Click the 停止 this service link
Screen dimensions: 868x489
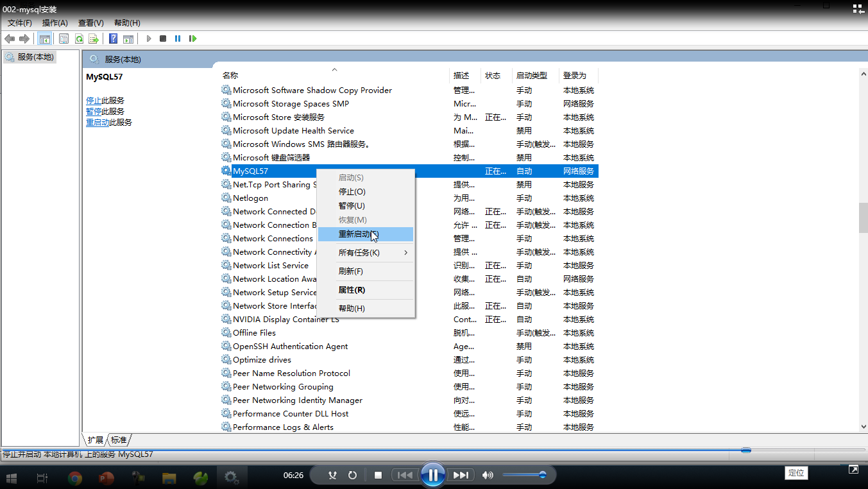pos(94,101)
